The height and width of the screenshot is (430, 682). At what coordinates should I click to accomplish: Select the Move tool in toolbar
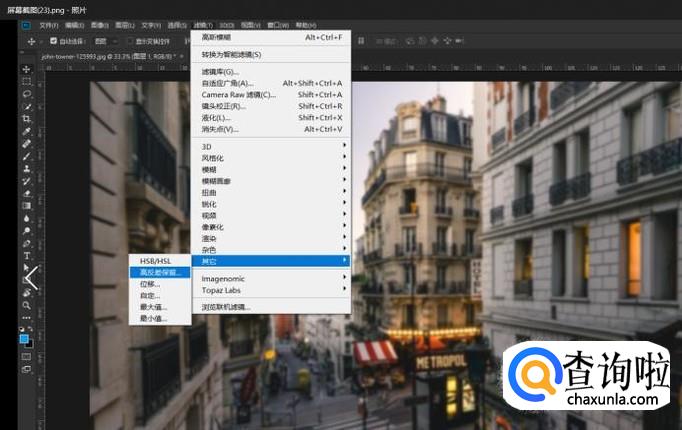tap(26, 69)
